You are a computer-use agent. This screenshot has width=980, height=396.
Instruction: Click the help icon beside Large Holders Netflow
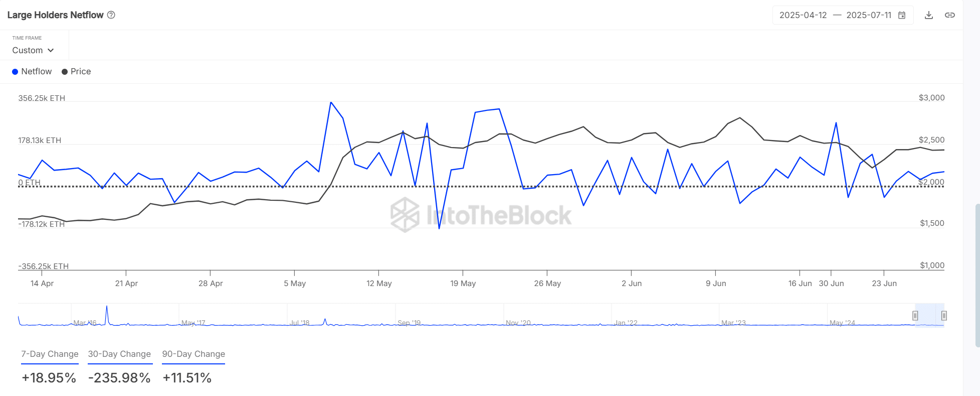(x=111, y=15)
